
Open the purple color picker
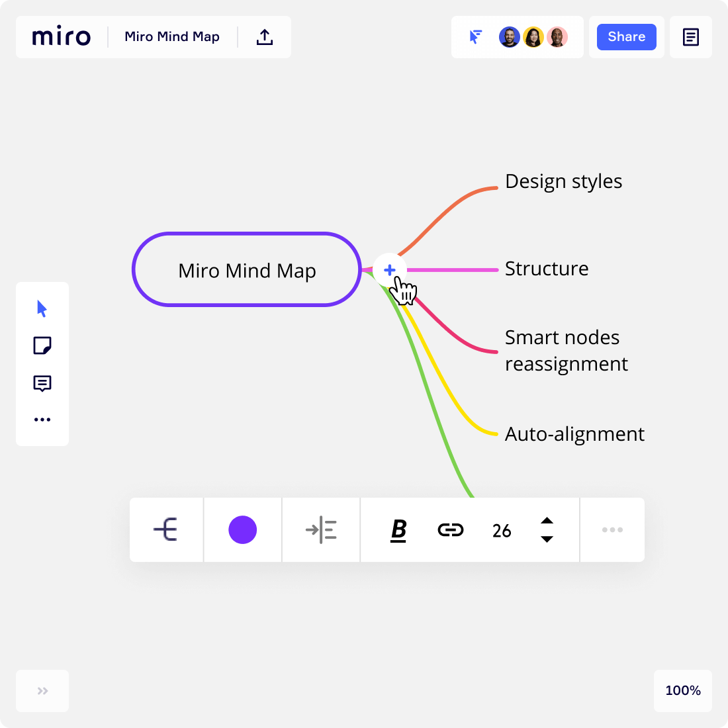point(242,529)
